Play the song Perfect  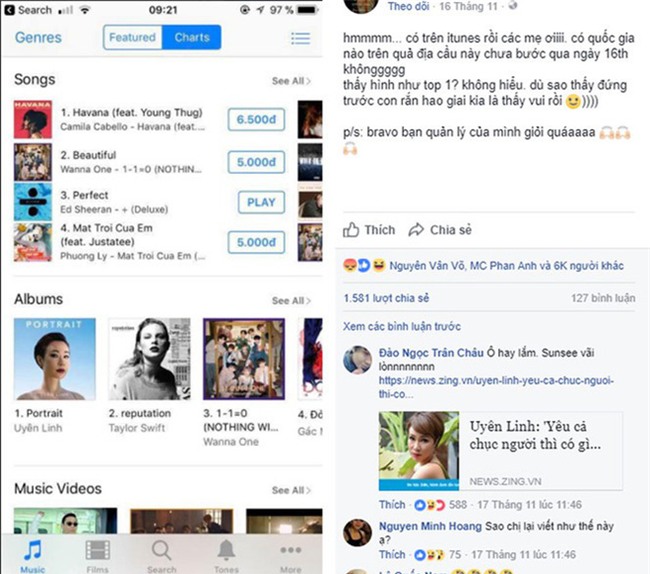pos(261,202)
